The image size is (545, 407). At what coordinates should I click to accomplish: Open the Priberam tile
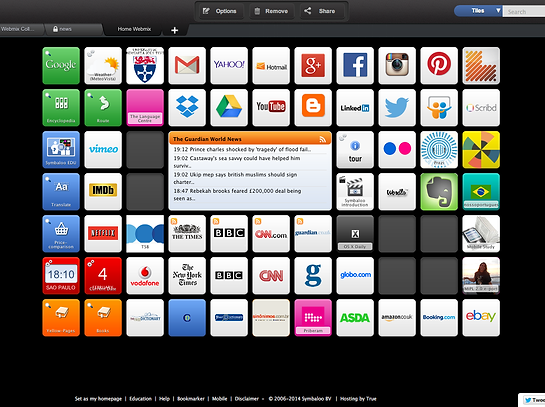click(313, 318)
